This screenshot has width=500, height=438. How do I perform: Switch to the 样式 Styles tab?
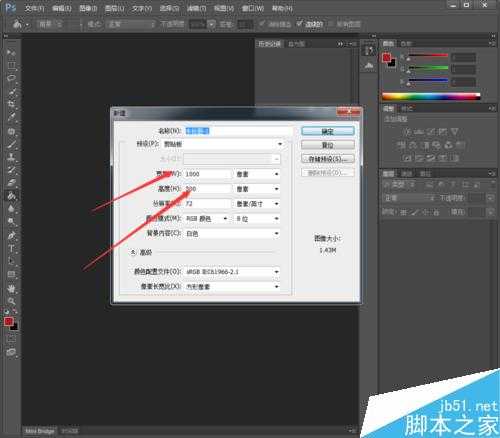coord(407,109)
